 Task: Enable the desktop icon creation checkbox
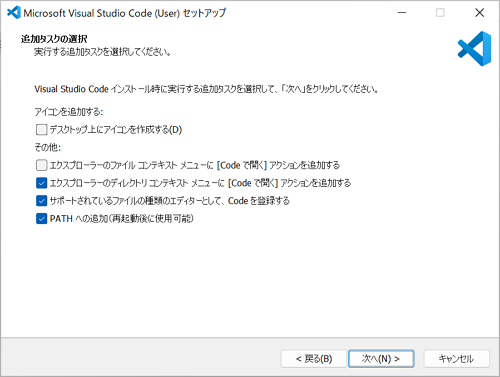[41, 130]
